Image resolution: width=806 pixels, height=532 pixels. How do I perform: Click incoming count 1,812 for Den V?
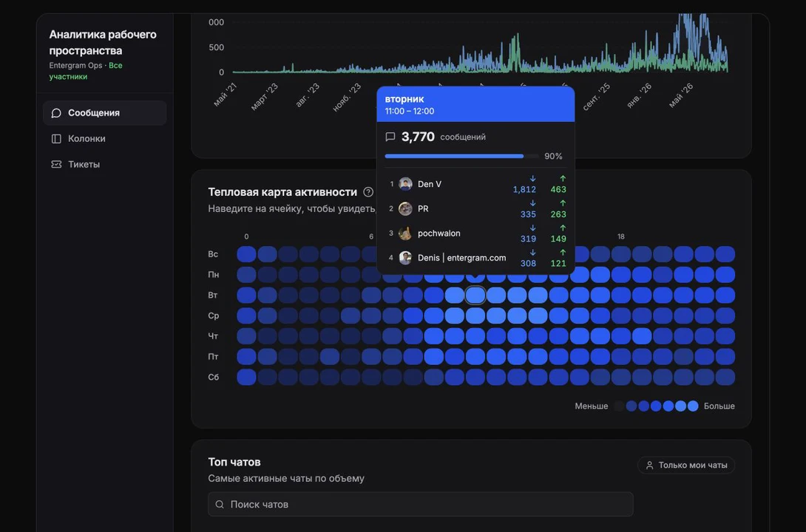coord(524,189)
